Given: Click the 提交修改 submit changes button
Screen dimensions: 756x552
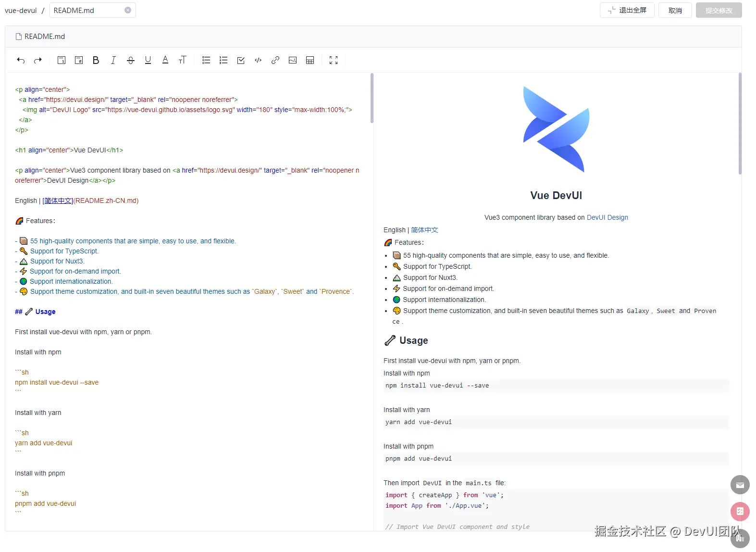Looking at the screenshot, I should coord(719,10).
